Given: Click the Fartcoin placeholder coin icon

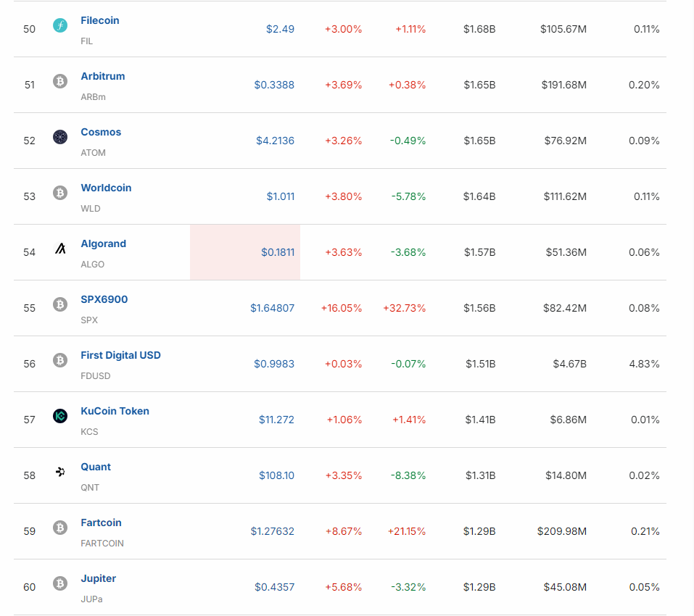Looking at the screenshot, I should (60, 528).
